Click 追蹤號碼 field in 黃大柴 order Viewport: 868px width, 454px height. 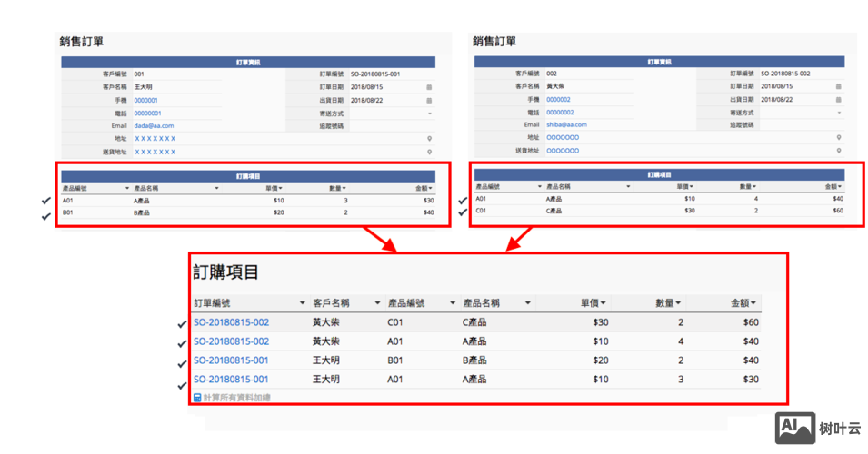tap(802, 125)
